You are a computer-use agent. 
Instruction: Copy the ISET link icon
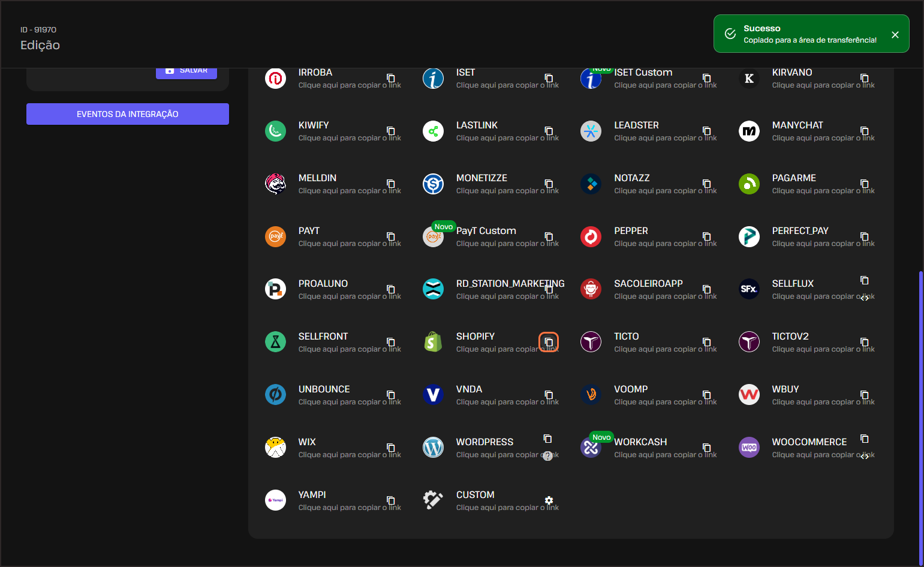point(549,78)
